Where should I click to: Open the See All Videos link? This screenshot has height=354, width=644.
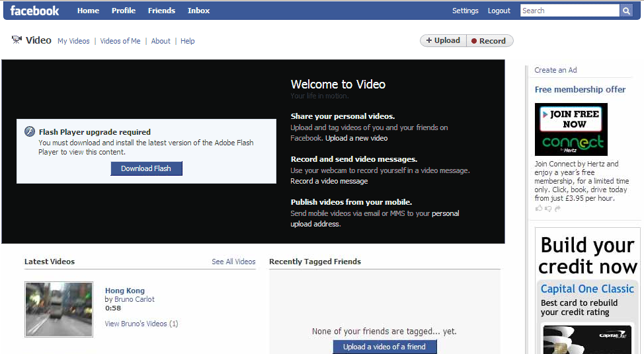(x=233, y=262)
